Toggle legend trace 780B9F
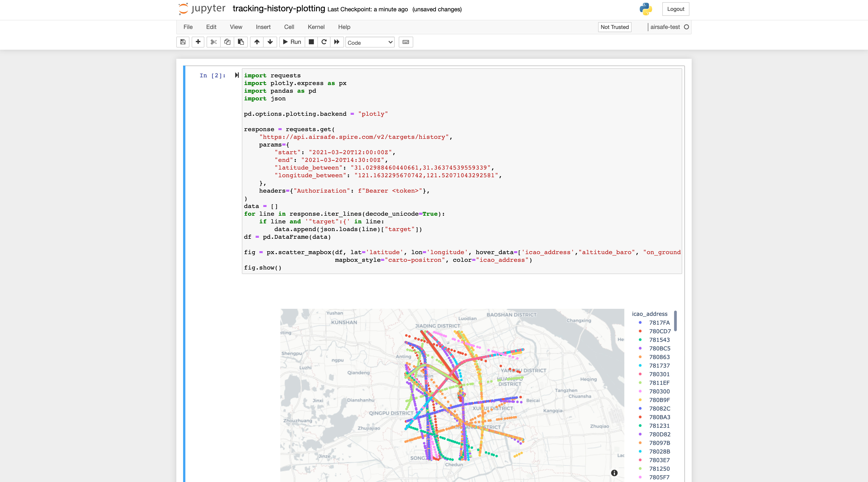The width and height of the screenshot is (868, 482). tap(655, 400)
